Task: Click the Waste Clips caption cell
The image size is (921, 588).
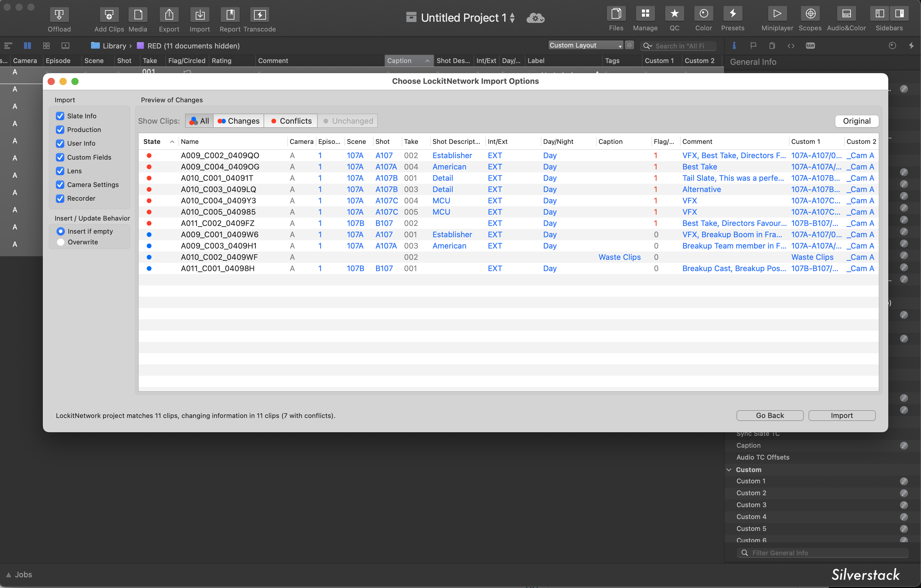Action: tap(619, 257)
